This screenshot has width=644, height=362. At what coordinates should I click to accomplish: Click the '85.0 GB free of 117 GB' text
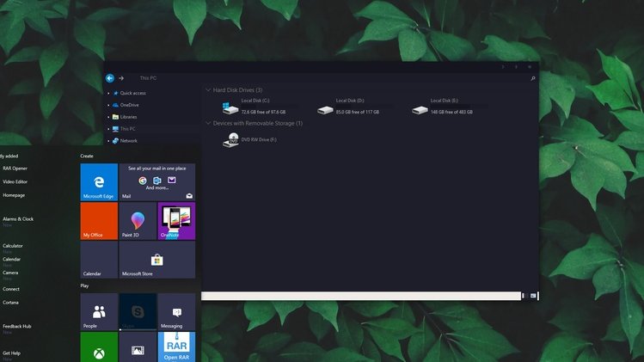pos(358,112)
